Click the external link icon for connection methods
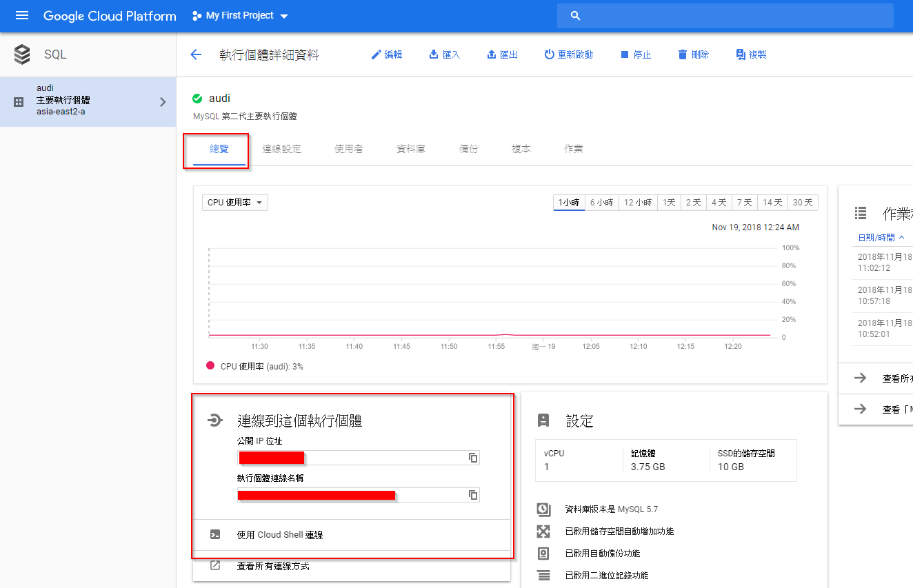This screenshot has height=588, width=913. [215, 565]
